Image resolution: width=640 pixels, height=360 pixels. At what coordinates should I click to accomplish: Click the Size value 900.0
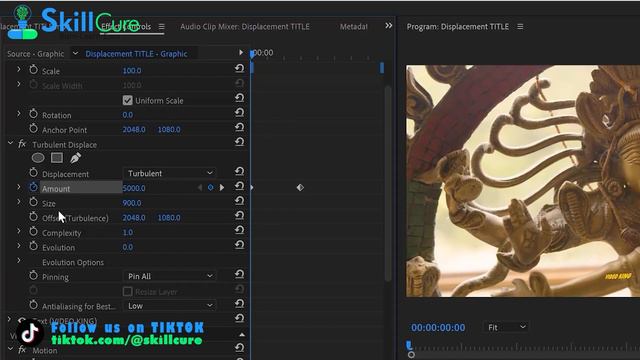tap(132, 202)
